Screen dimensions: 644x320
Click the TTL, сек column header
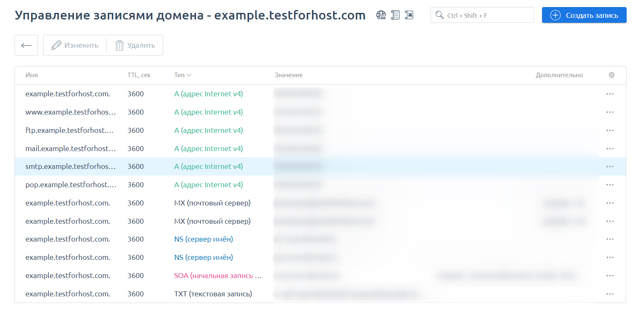click(x=139, y=75)
